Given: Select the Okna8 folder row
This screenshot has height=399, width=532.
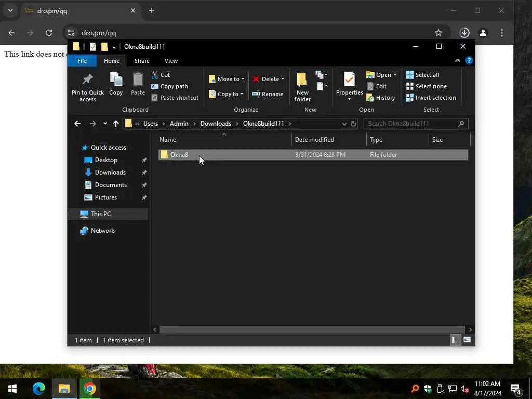Looking at the screenshot, I should tap(313, 155).
